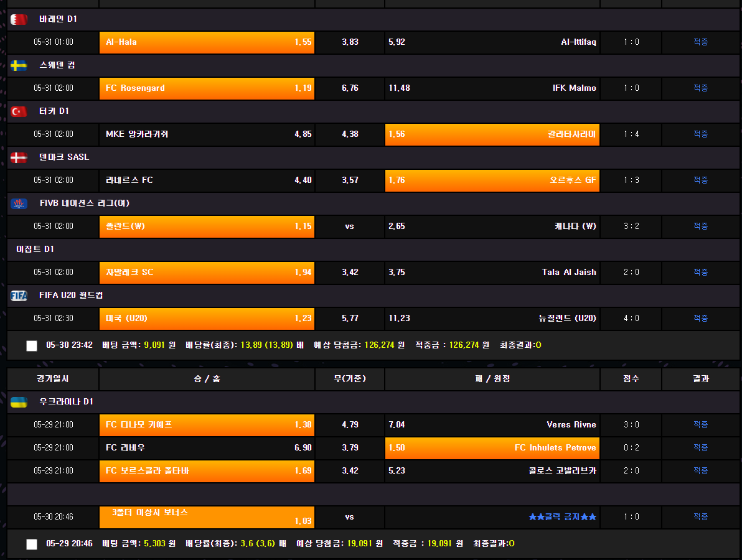742x560 pixels.
Task: Click the 경기일시 column header
Action: pos(53,379)
